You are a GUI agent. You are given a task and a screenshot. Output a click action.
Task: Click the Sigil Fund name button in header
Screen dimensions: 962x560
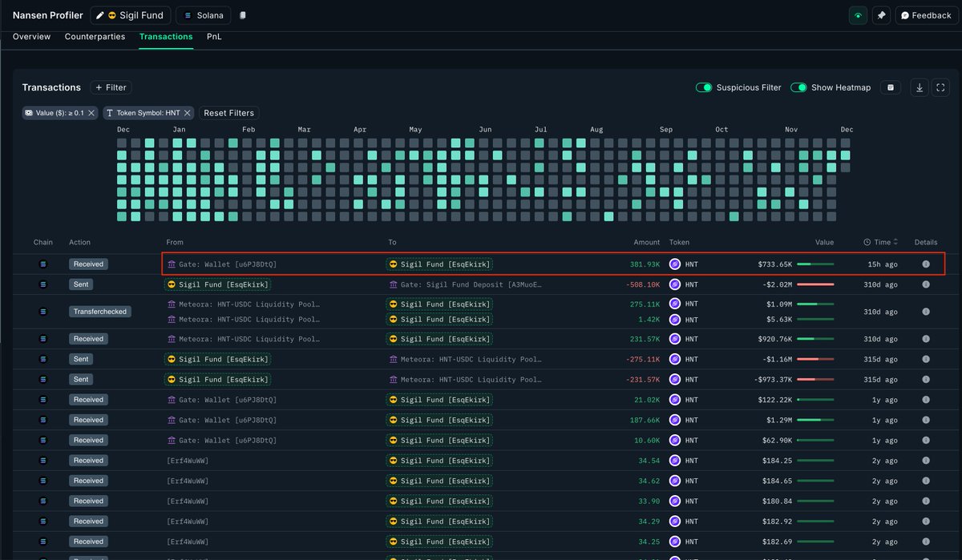[x=130, y=15]
